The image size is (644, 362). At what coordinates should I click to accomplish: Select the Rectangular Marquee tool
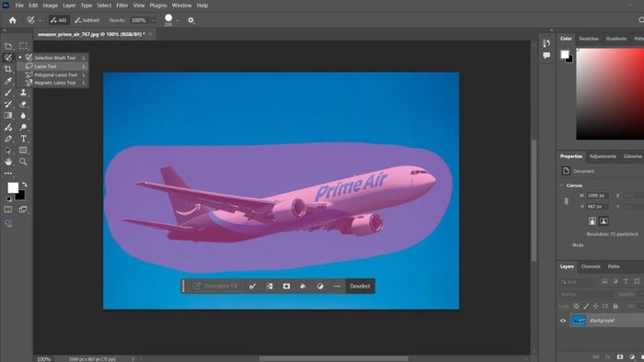pos(23,46)
